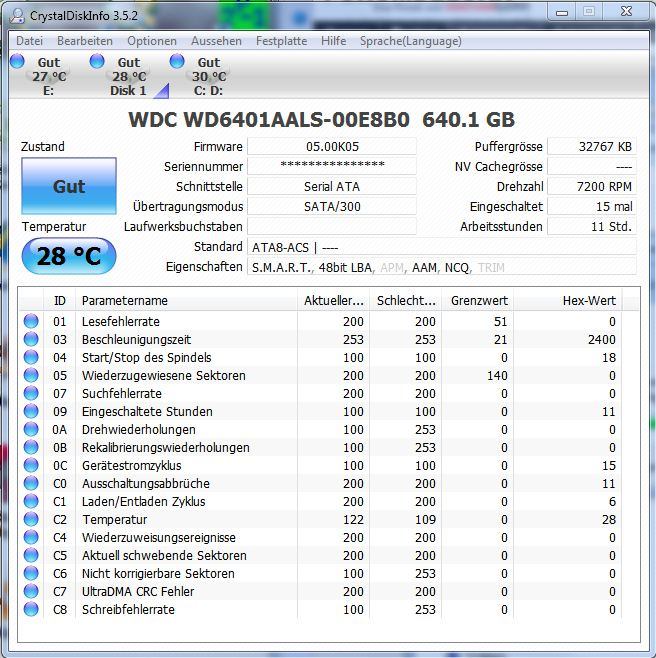The image size is (656, 658).
Task: Click the Puffergrösse value 32767 KB
Action: pyautogui.click(x=592, y=146)
